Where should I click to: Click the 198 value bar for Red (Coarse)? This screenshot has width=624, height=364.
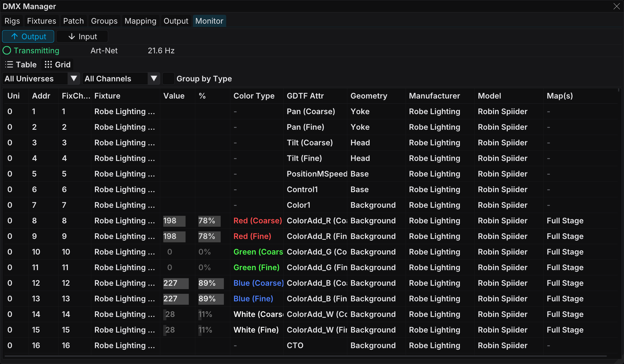coord(174,221)
